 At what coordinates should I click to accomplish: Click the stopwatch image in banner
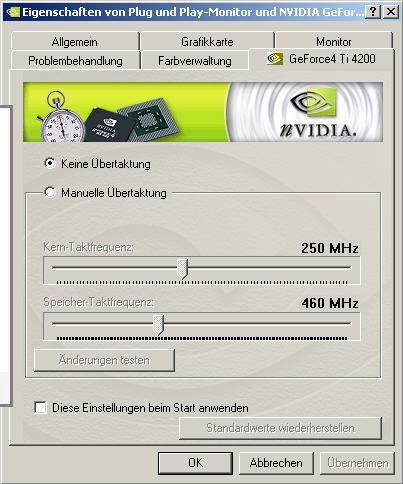coord(61,117)
